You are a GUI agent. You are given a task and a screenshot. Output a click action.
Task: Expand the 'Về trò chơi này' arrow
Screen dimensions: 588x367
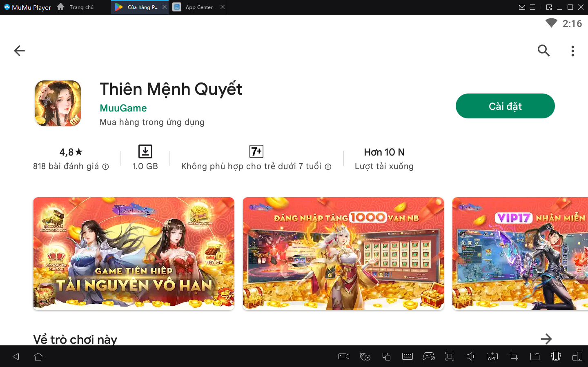point(546,339)
